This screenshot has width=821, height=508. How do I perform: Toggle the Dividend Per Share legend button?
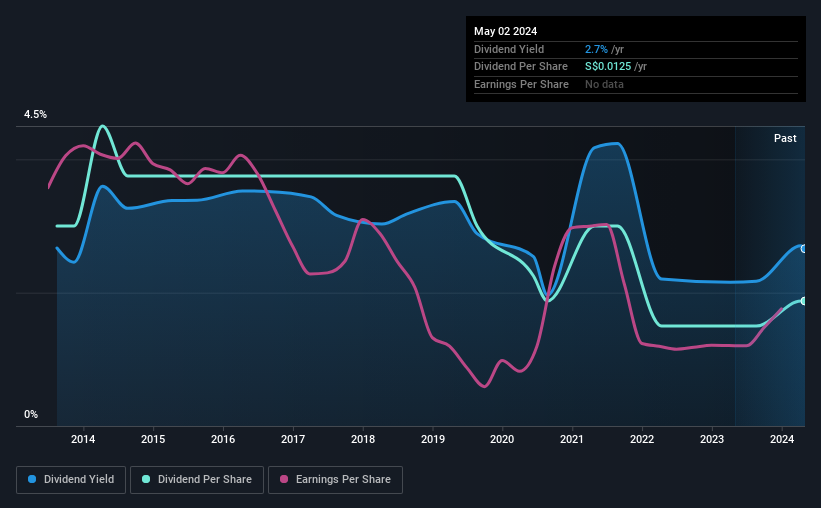click(x=197, y=479)
